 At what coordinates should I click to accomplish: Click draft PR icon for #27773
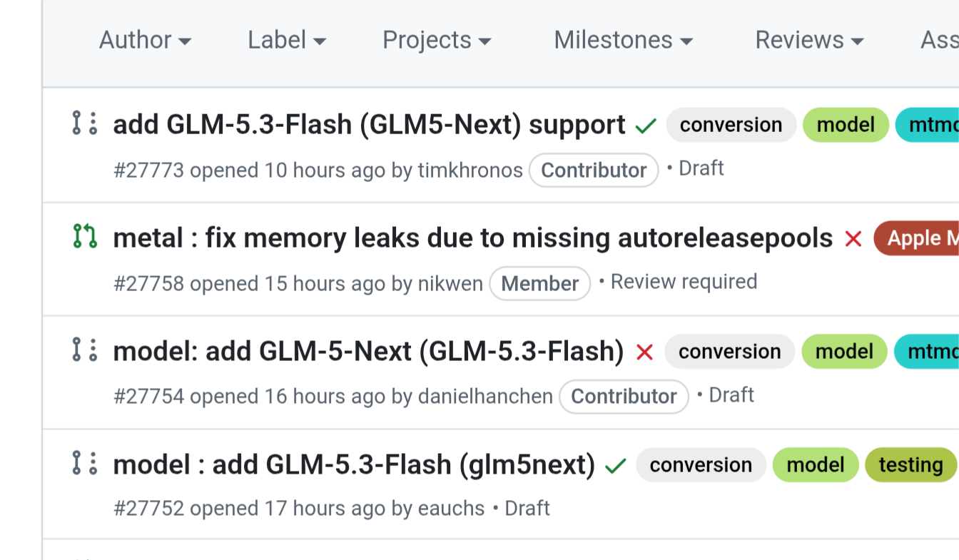(x=85, y=123)
